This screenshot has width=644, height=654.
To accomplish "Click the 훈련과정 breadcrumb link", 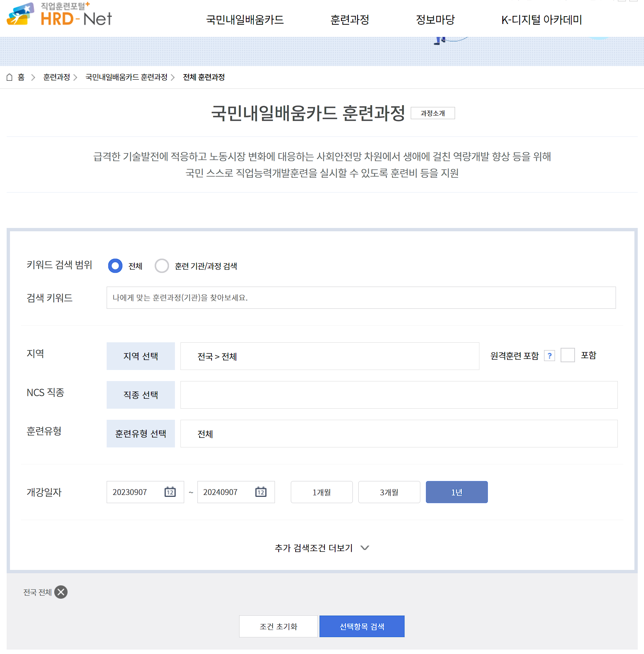I will (x=56, y=77).
